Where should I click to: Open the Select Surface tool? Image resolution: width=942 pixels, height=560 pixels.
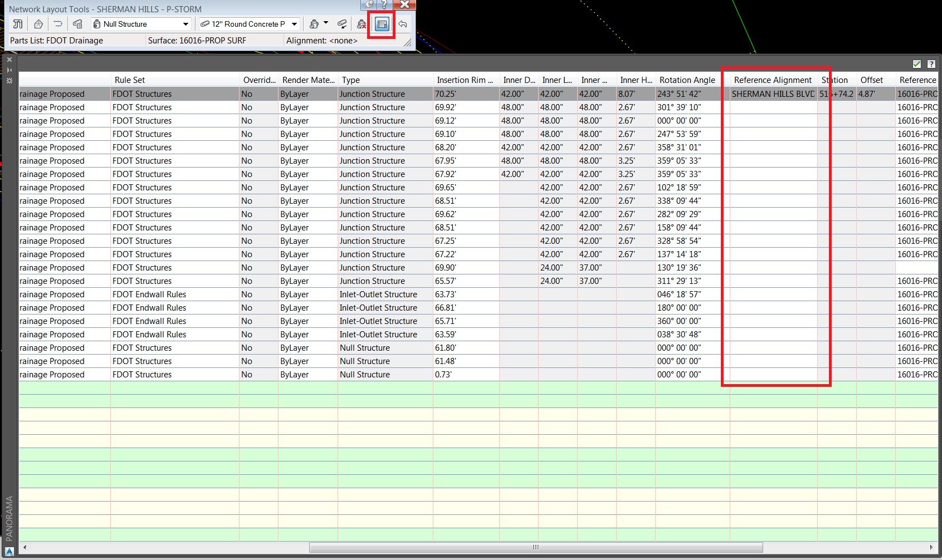(38, 24)
